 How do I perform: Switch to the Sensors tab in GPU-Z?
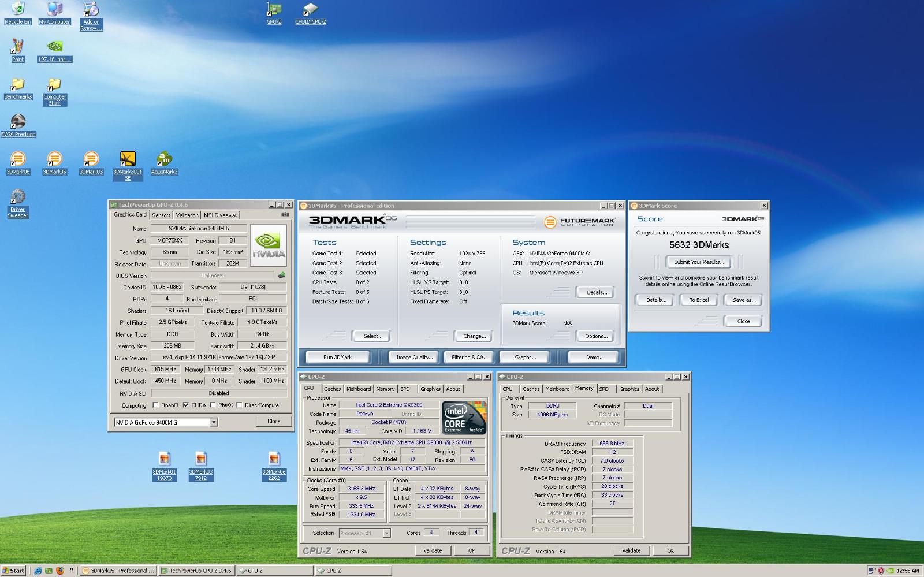(x=161, y=215)
